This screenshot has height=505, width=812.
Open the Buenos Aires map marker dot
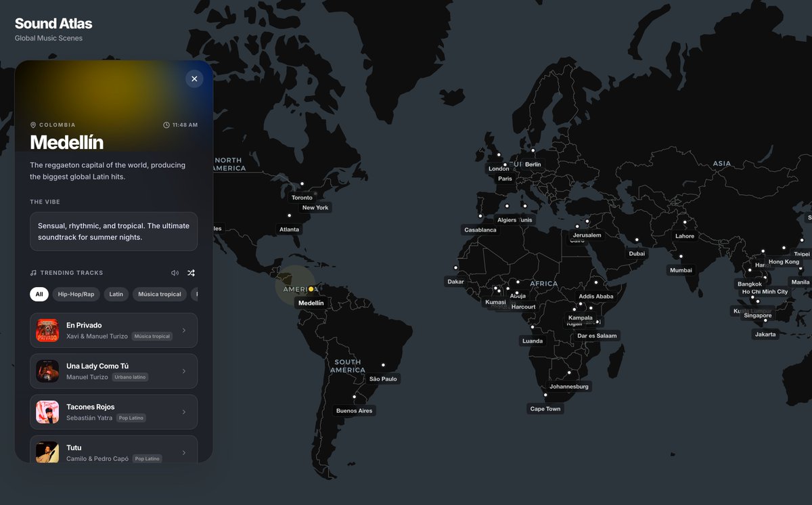pos(354,397)
